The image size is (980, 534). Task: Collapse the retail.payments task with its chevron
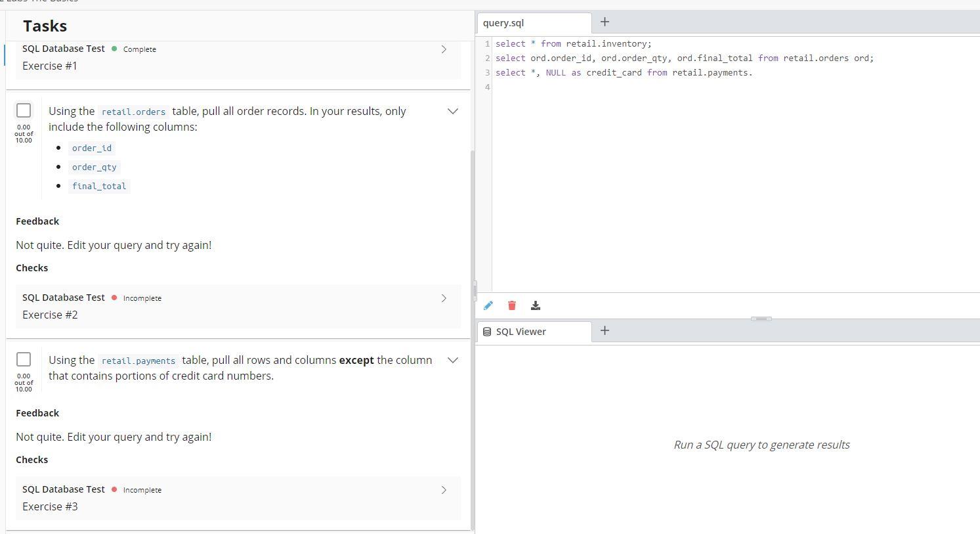453,360
